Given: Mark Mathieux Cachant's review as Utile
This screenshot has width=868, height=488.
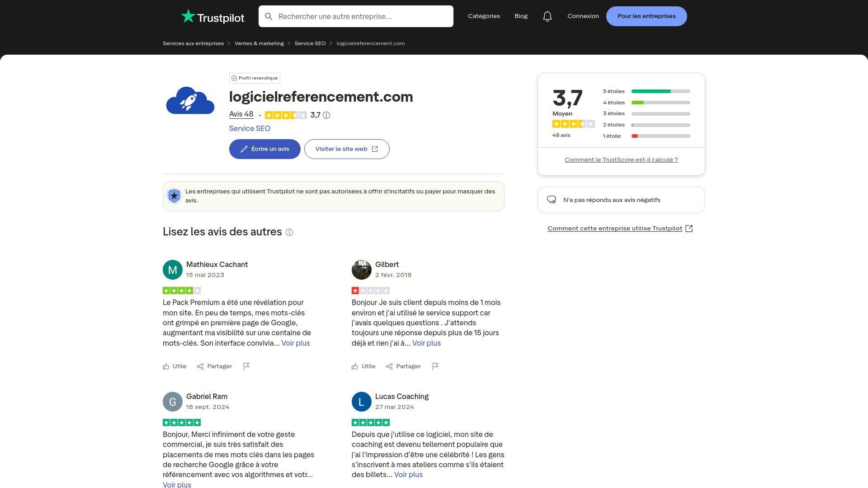Looking at the screenshot, I should pos(174,366).
